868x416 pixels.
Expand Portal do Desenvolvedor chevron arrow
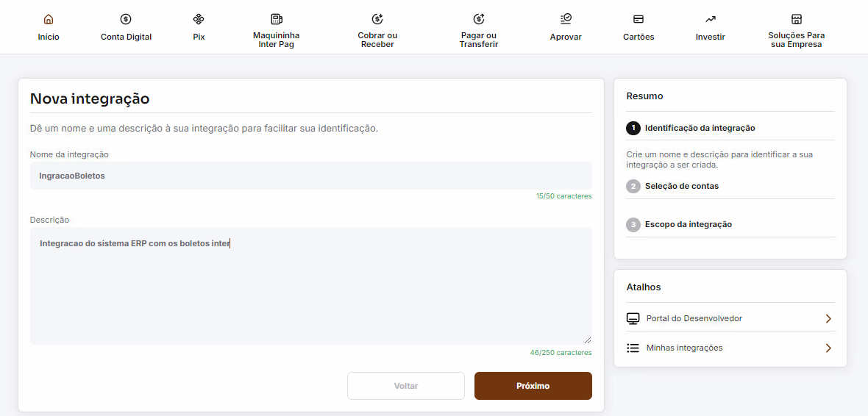click(828, 319)
